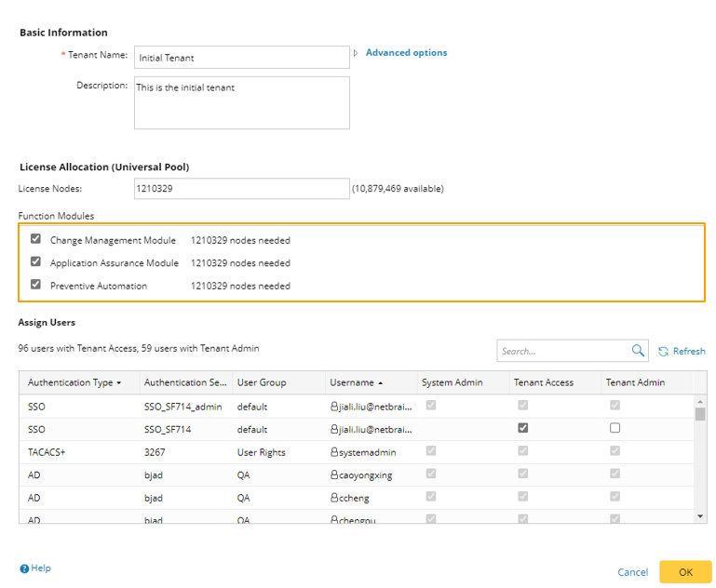Open the Advanced options link

406,53
